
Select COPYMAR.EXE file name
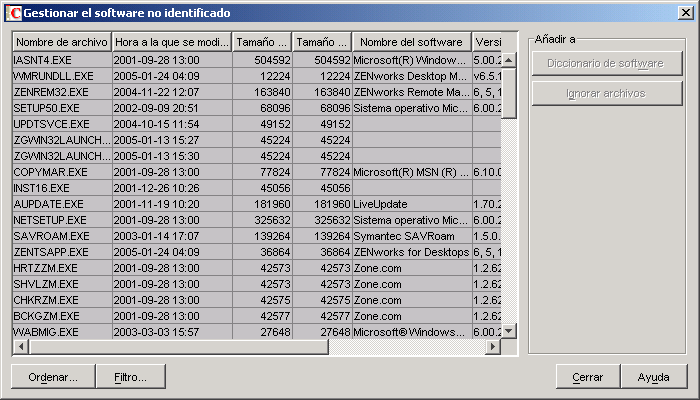(x=62, y=172)
